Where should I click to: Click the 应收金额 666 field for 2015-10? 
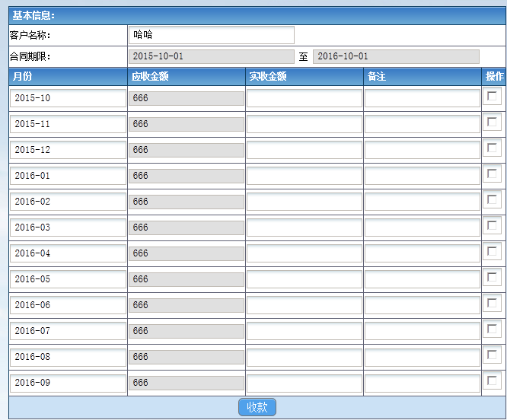click(x=187, y=98)
